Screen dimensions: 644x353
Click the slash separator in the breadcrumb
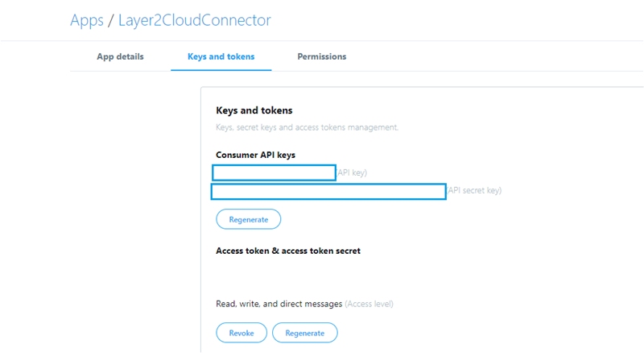pyautogui.click(x=111, y=20)
